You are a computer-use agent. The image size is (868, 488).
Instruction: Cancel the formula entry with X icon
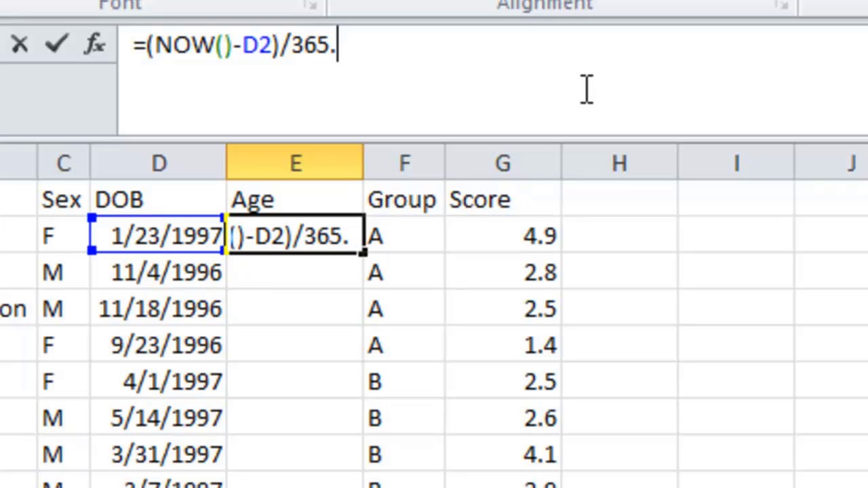pos(19,45)
